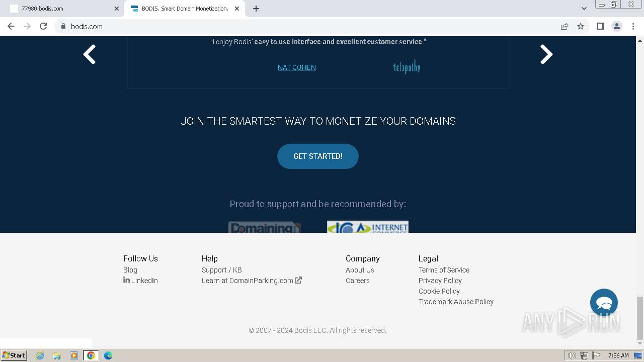Open the Action Center flag icon

(x=596, y=355)
